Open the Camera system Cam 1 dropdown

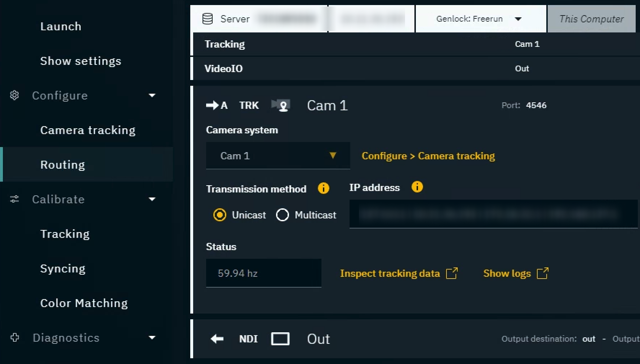pyautogui.click(x=277, y=156)
